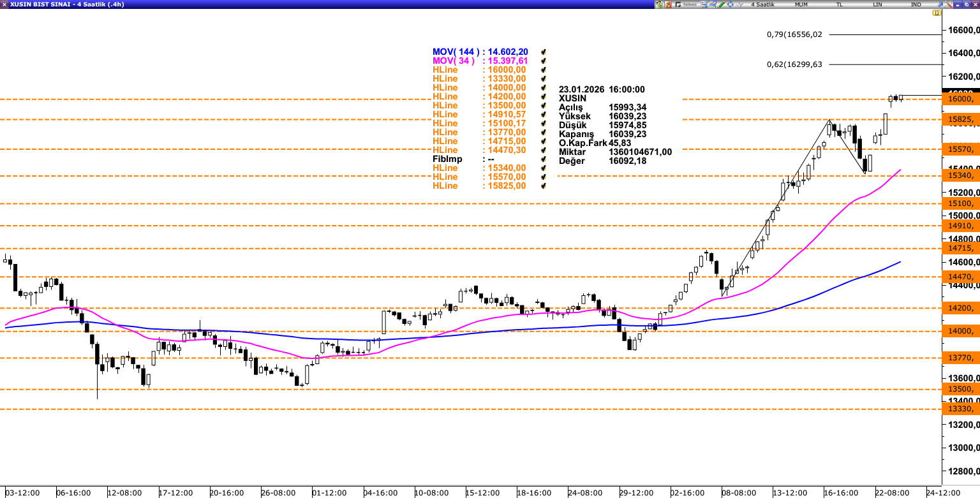Toggle the MOV(144) indicator checkmark
The image size is (980, 498).
tap(543, 52)
